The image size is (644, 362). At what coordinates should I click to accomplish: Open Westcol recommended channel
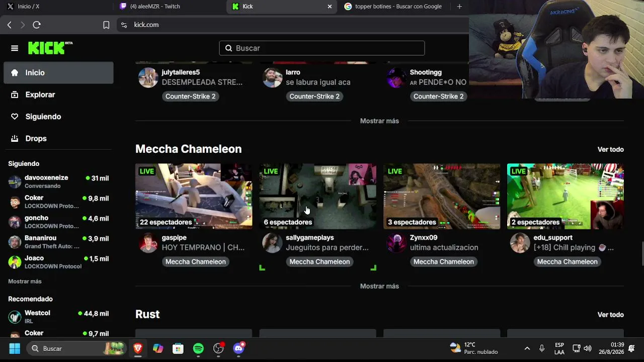click(58, 317)
